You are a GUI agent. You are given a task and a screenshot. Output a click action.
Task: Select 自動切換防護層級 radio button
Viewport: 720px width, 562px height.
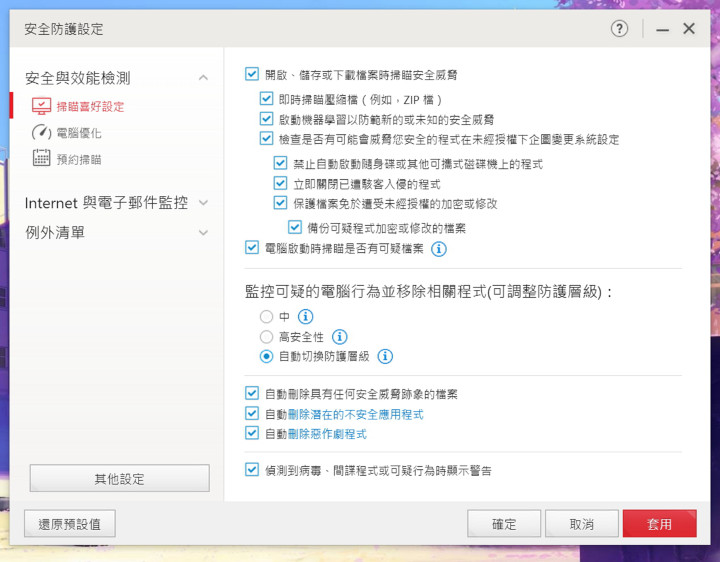tap(266, 356)
